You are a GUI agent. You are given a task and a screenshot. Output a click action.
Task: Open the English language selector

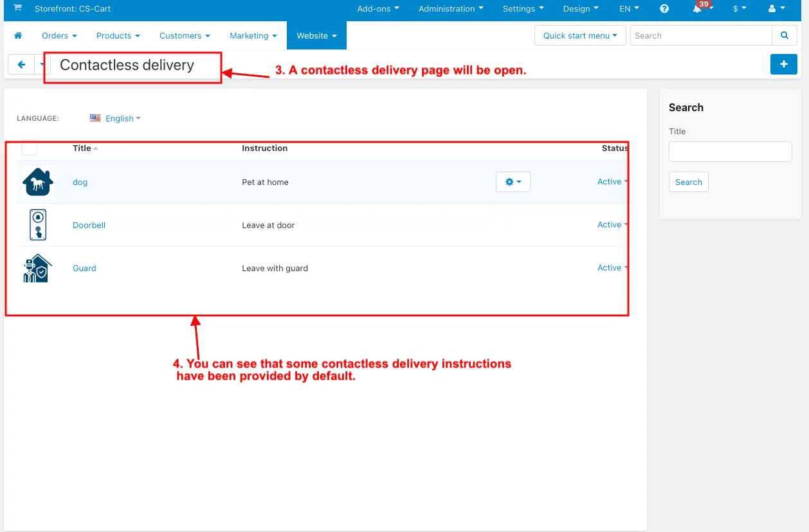pos(122,118)
